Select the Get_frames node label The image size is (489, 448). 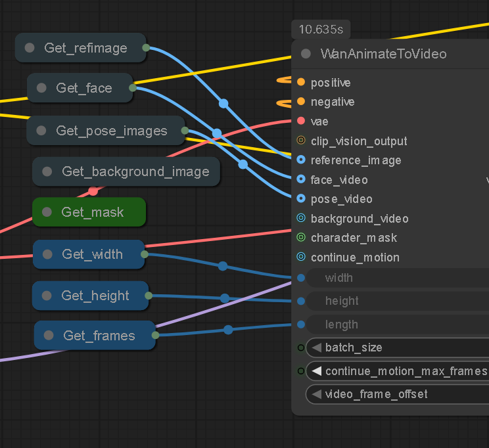tap(99, 336)
